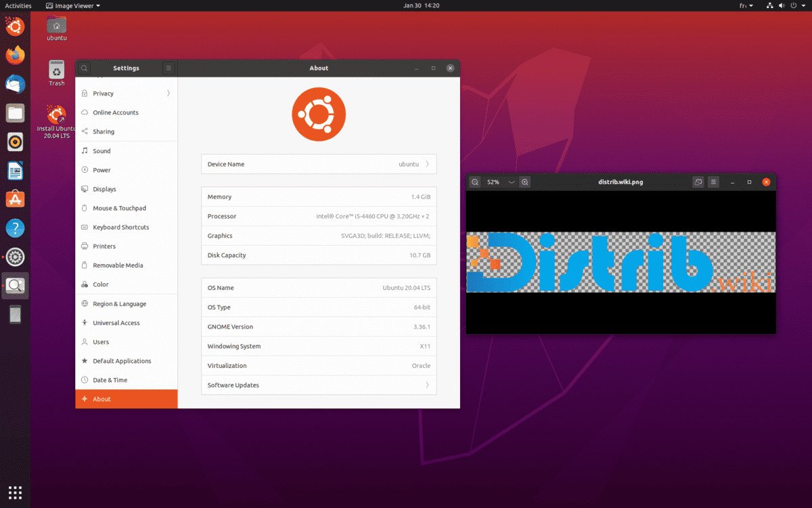Click the search icon in Settings header
This screenshot has height=508, width=812.
(84, 68)
